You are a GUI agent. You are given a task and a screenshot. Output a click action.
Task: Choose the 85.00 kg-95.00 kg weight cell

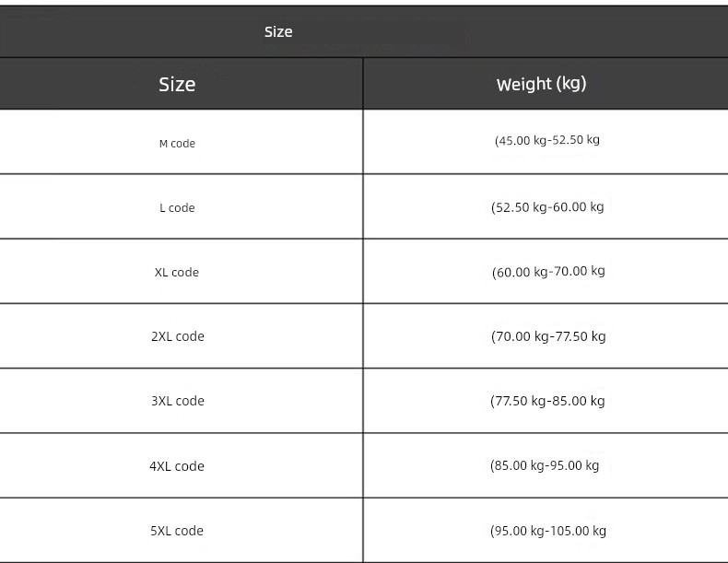pyautogui.click(x=545, y=465)
